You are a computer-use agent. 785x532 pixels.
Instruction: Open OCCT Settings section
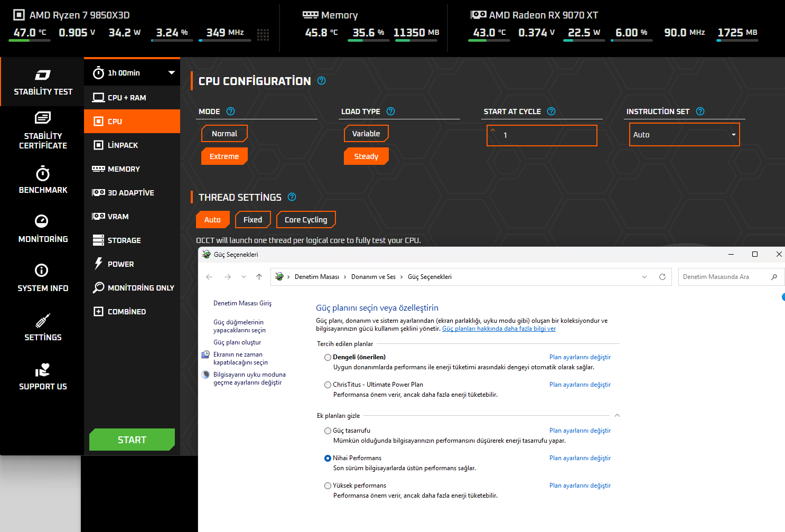click(43, 328)
